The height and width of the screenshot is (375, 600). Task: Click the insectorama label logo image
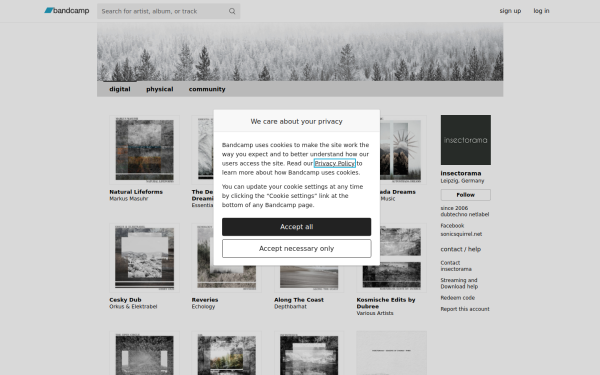tap(466, 140)
